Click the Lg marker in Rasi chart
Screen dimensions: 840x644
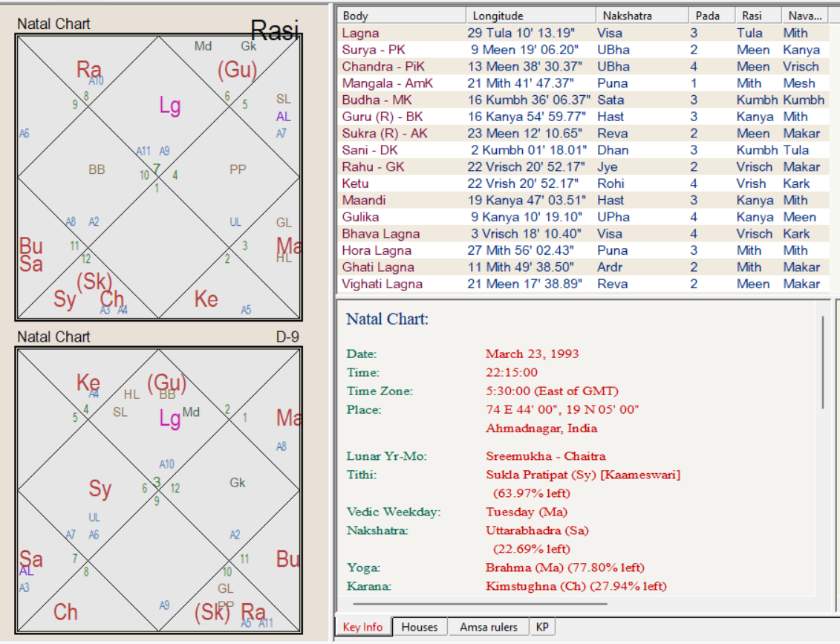point(169,105)
